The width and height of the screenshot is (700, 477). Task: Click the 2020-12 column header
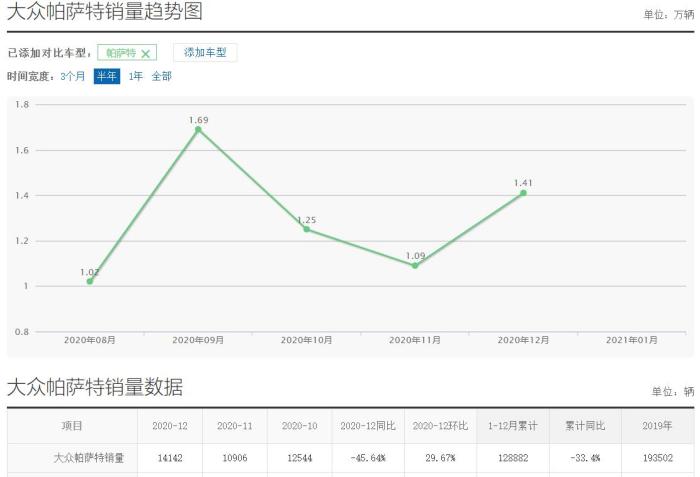point(170,426)
